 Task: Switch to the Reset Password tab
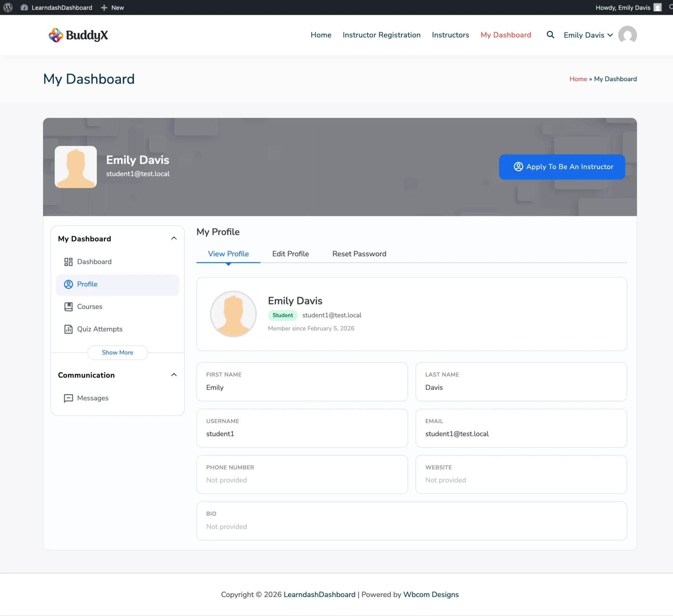(x=359, y=254)
